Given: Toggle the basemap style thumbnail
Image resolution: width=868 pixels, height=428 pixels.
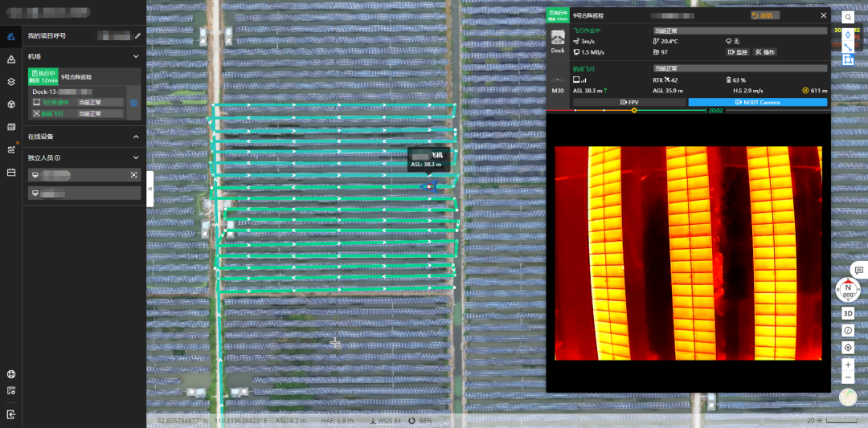Looking at the screenshot, I should tap(848, 397).
